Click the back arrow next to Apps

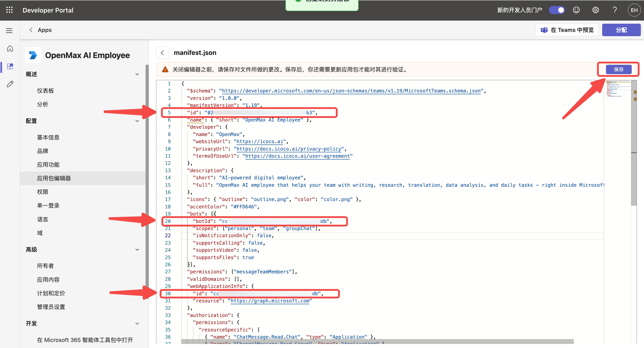[31, 30]
